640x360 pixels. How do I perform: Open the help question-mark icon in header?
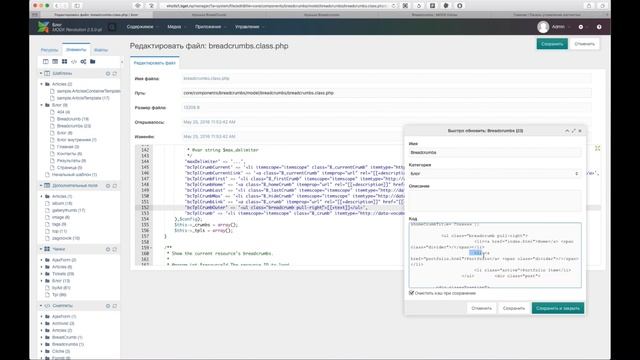coord(599,27)
